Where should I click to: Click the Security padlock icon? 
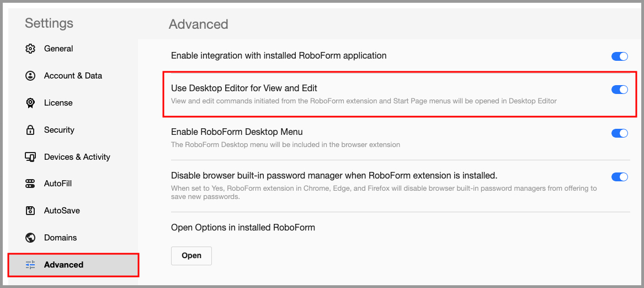pos(30,130)
